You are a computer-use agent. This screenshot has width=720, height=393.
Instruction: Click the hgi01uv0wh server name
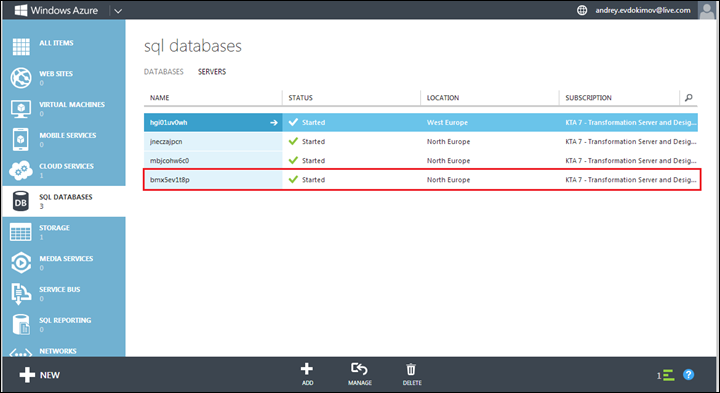tap(169, 123)
